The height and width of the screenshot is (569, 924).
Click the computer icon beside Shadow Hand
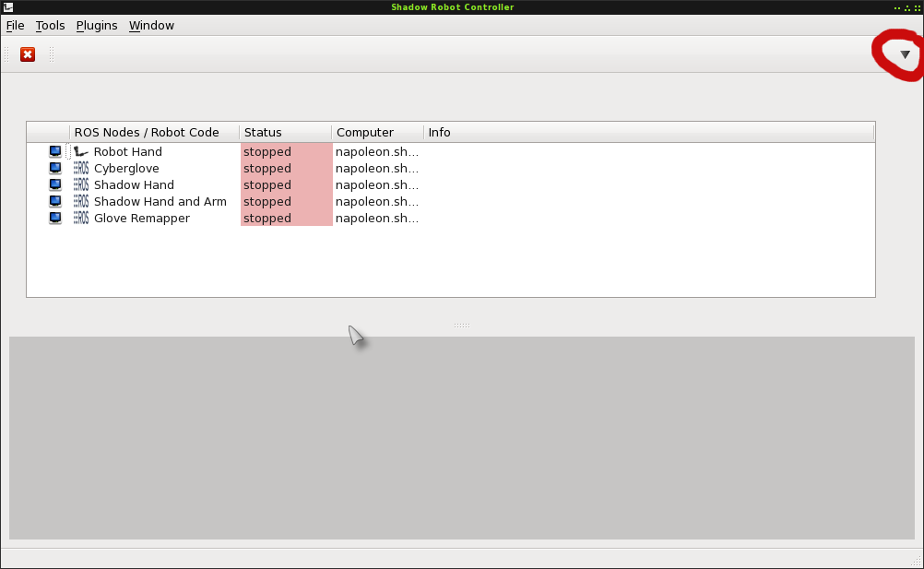tap(54, 184)
